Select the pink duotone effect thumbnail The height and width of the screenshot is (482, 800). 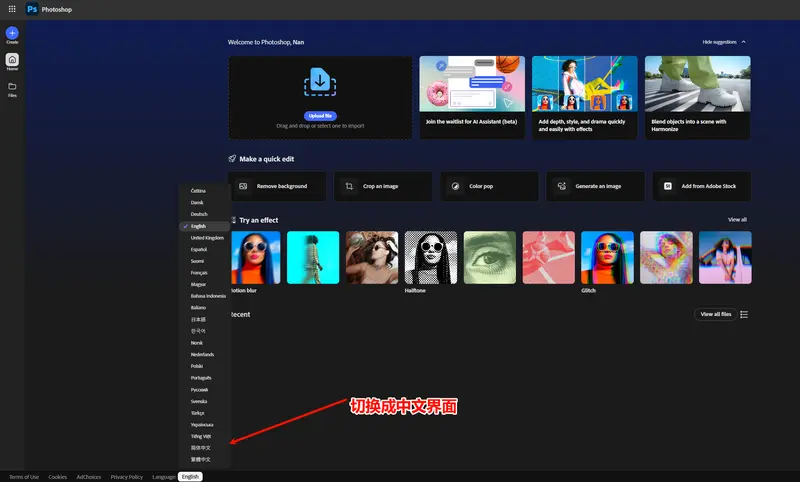point(548,258)
